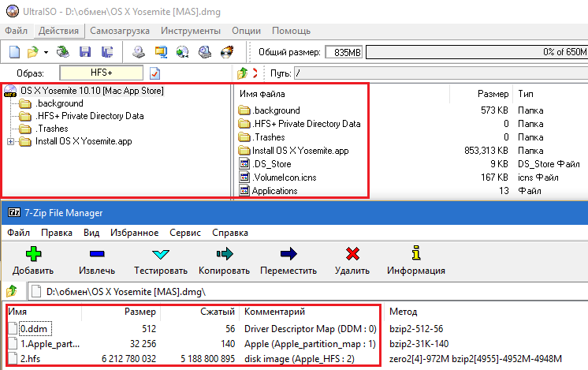Screen dimensions: 588x370
Task: Click the Переместить arrow icon in 7-Zip
Action: click(x=288, y=254)
